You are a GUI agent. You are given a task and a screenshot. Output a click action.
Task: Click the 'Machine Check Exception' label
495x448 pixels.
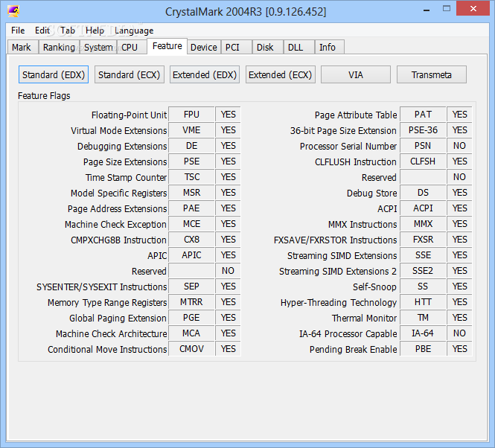[x=115, y=224]
